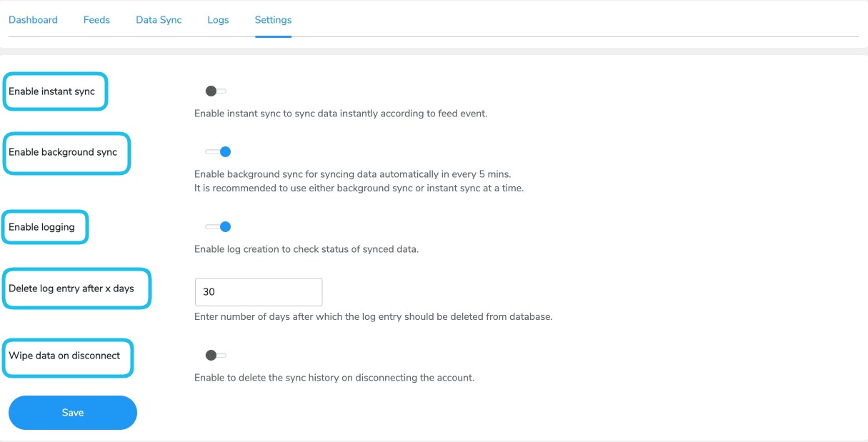Screen dimensions: 868x442
Task: Select the active Settings tab
Action: (273, 19)
